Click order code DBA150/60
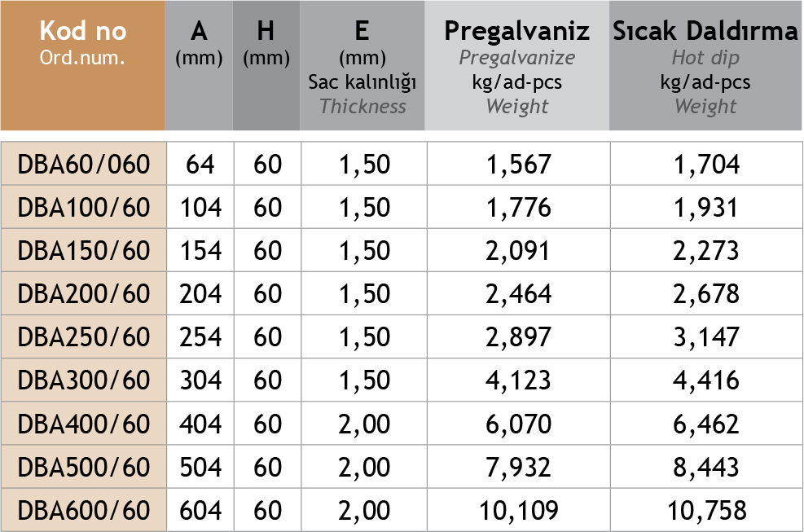This screenshot has height=532, width=804. (x=84, y=251)
